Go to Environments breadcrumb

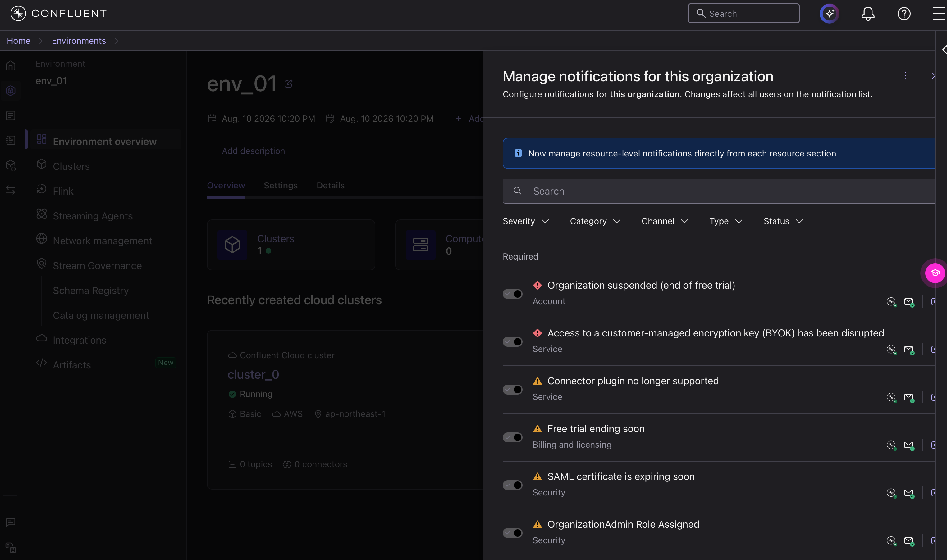point(79,41)
